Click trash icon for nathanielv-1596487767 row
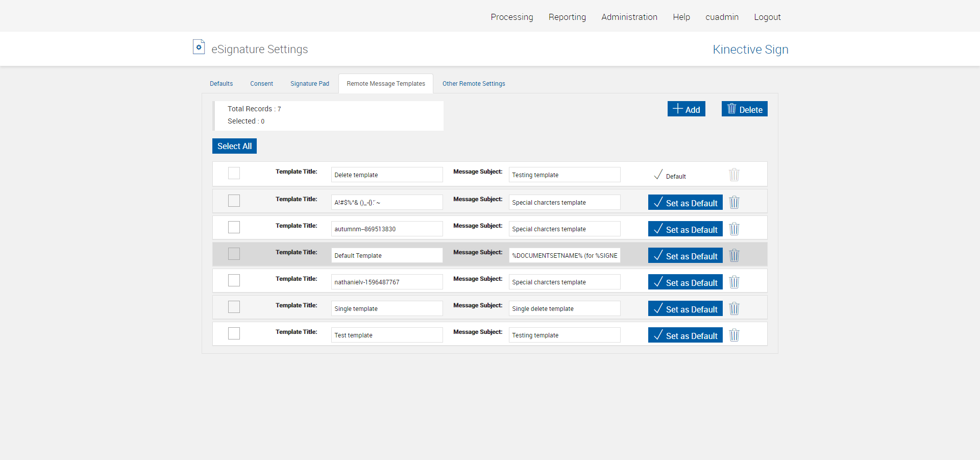The image size is (980, 460). (x=734, y=282)
